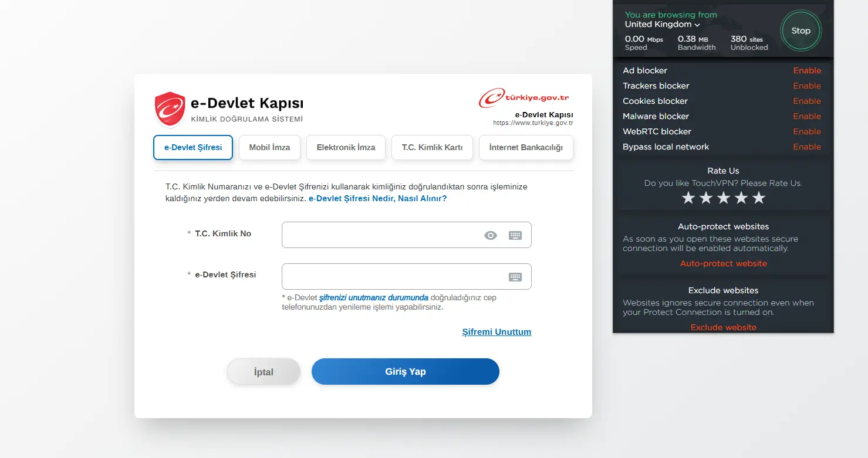Rate TouchVPN with the third star

[724, 198]
